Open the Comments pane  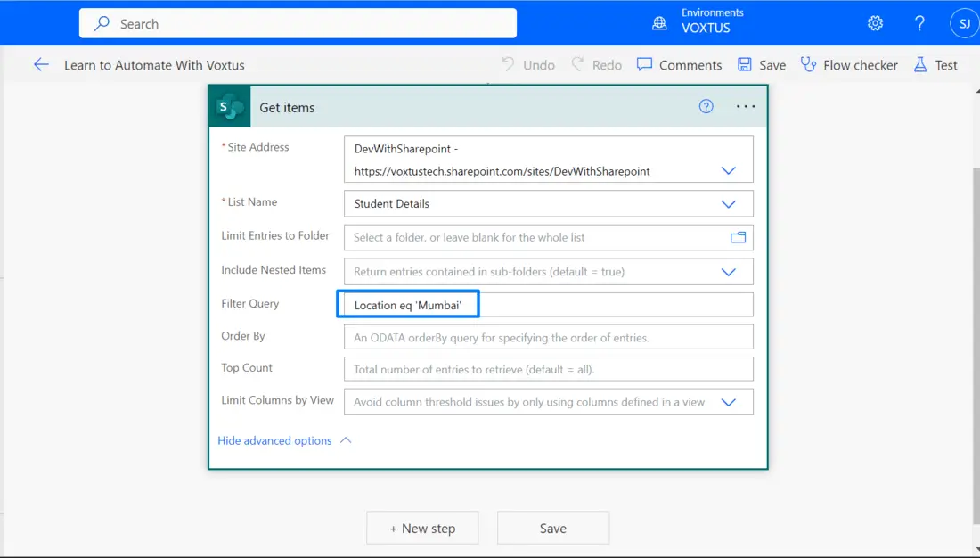679,64
